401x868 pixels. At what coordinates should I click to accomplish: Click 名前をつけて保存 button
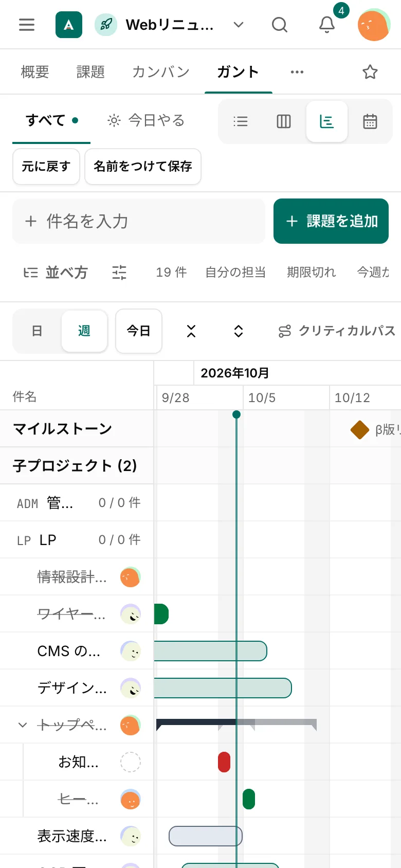(143, 167)
